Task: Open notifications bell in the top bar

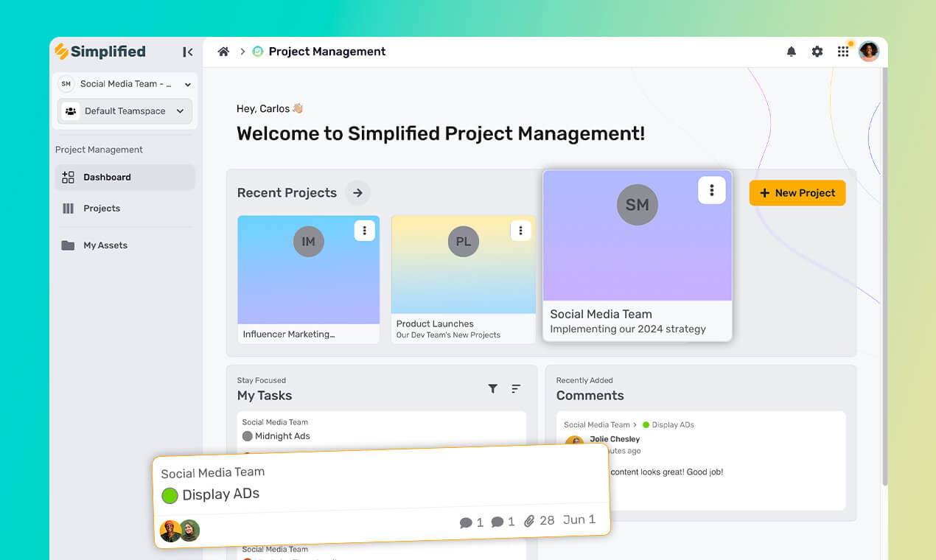Action: click(x=791, y=52)
